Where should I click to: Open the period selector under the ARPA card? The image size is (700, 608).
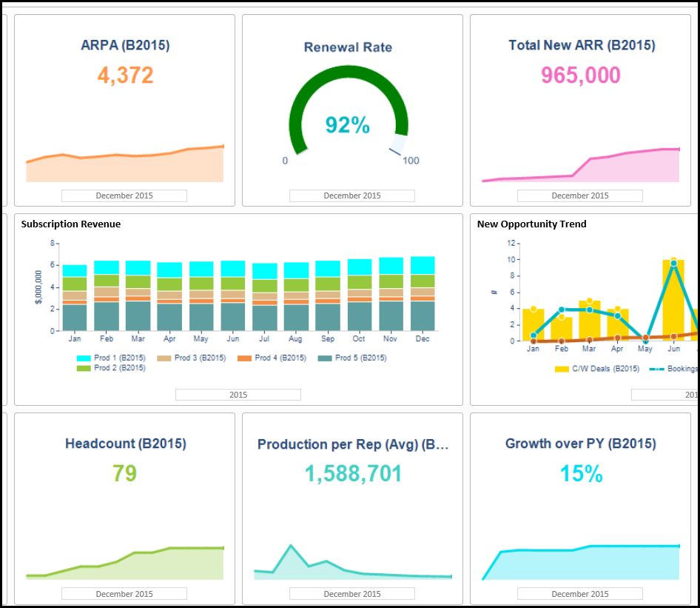124,196
